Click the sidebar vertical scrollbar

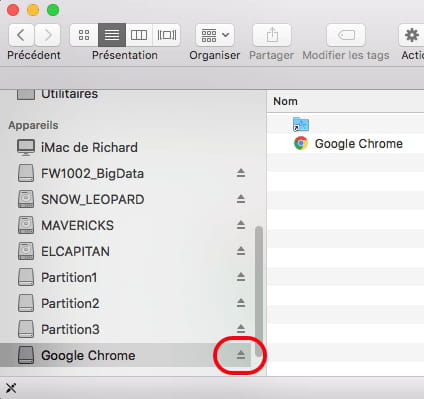pos(258,291)
